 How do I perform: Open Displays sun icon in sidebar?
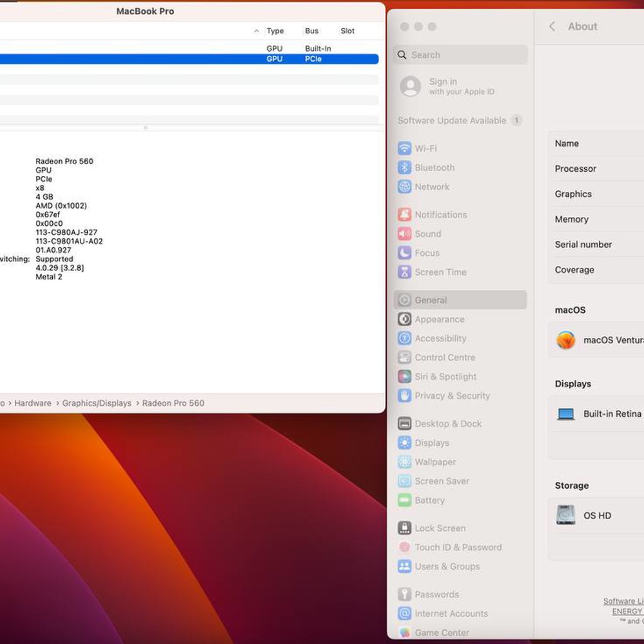click(404, 443)
